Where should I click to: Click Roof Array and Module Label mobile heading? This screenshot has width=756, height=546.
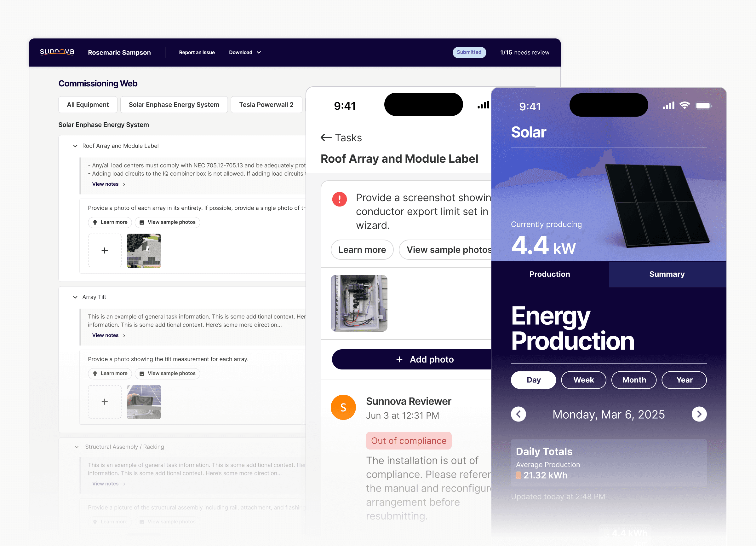click(x=399, y=159)
